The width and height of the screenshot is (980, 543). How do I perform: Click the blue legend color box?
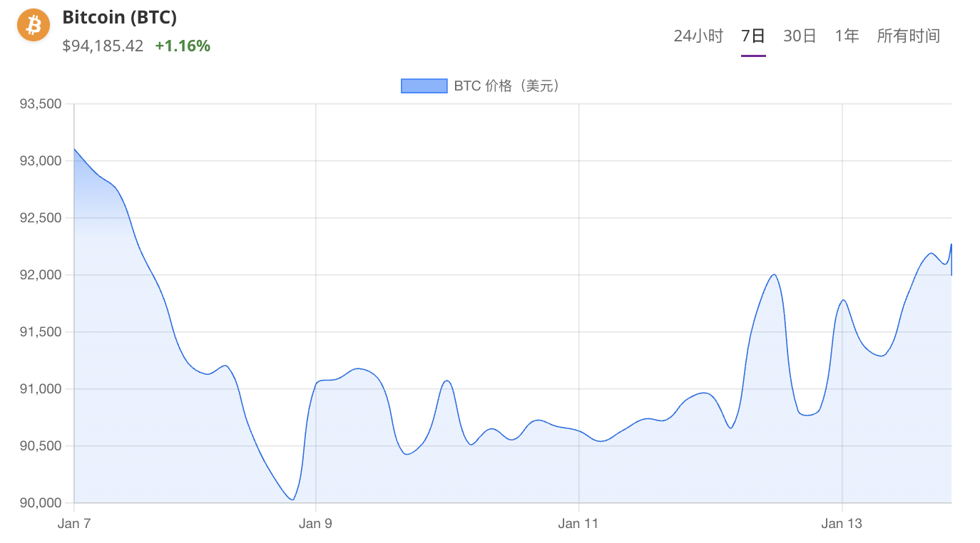click(x=424, y=86)
